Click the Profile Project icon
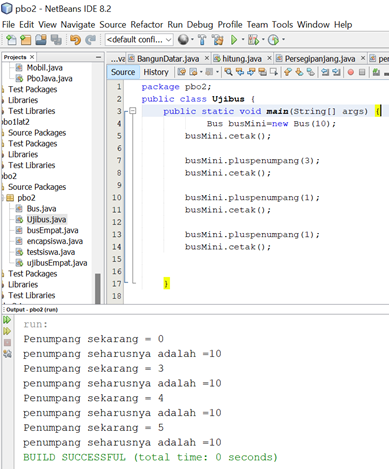The image size is (389, 469). [273, 40]
